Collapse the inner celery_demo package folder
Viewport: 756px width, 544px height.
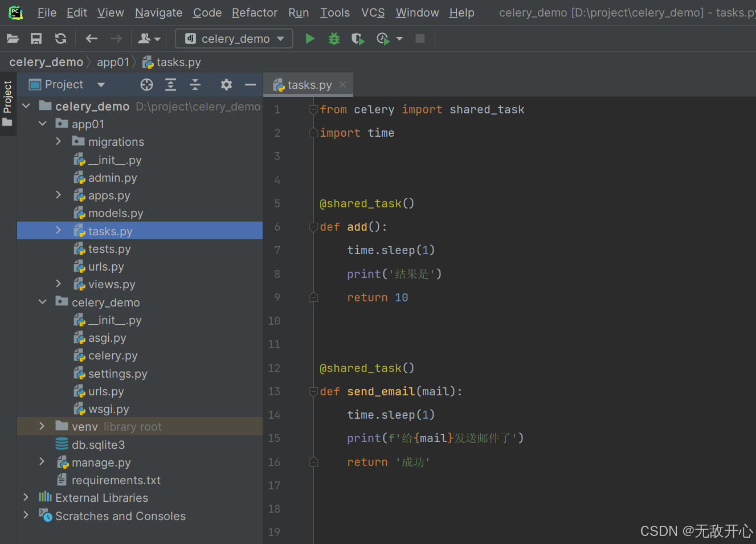click(43, 302)
